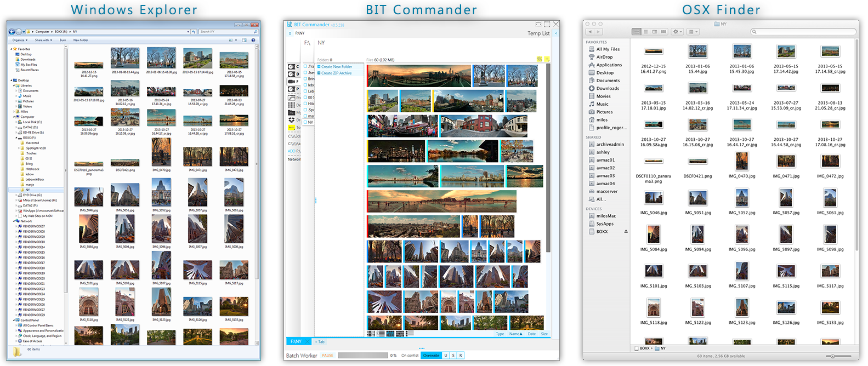Choose first view mode icon in BIT Commander
Viewport: 868px width, 366px height.
point(371,334)
